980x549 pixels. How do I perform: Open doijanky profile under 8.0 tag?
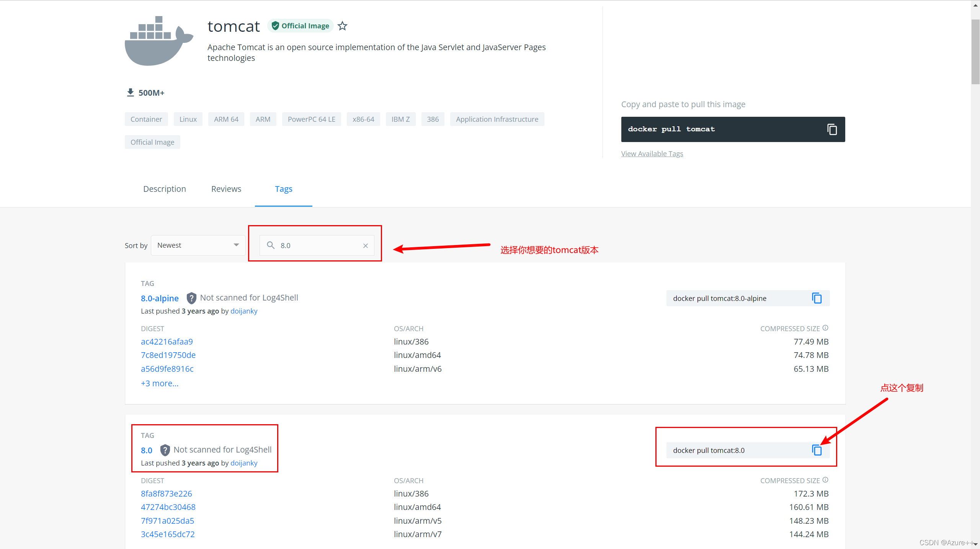pos(244,463)
